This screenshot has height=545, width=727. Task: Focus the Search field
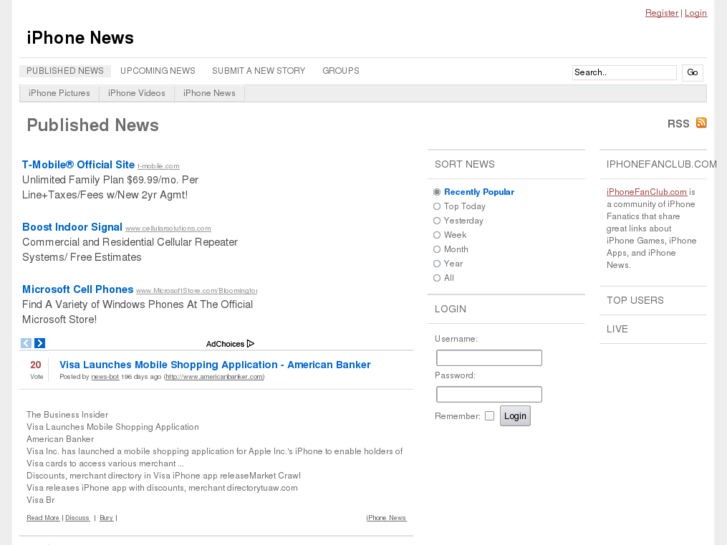624,72
